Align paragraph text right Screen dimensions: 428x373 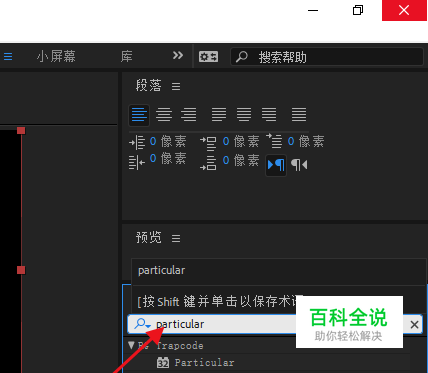click(189, 115)
